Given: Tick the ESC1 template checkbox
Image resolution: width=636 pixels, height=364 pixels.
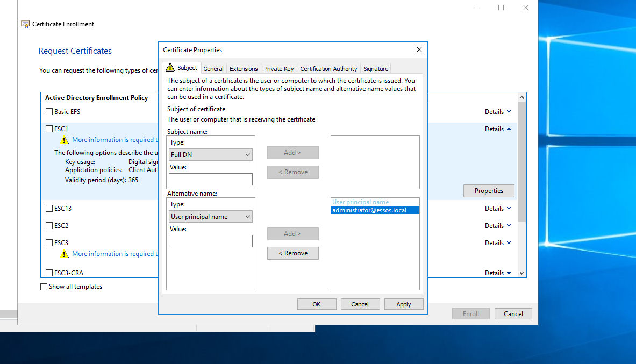Looking at the screenshot, I should [x=49, y=129].
